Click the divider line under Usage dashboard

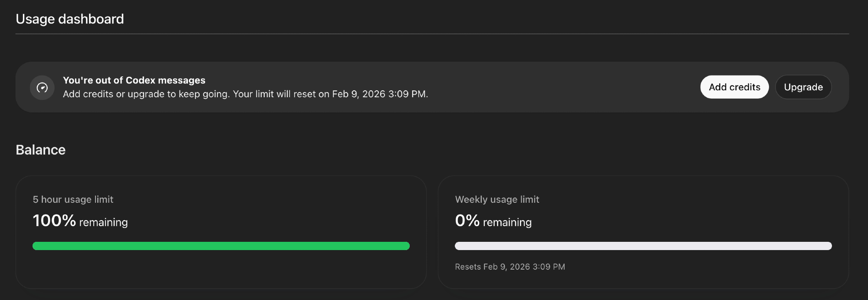tap(432, 34)
